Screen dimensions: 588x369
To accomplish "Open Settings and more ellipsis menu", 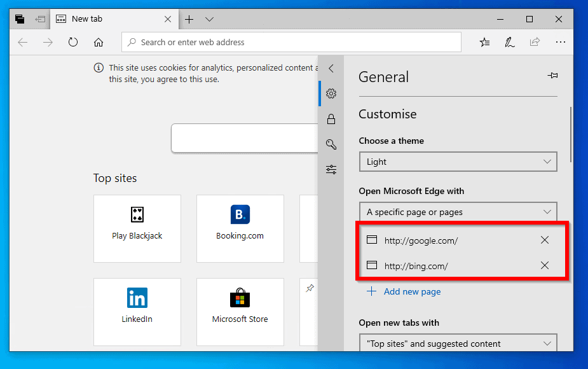I will point(561,42).
